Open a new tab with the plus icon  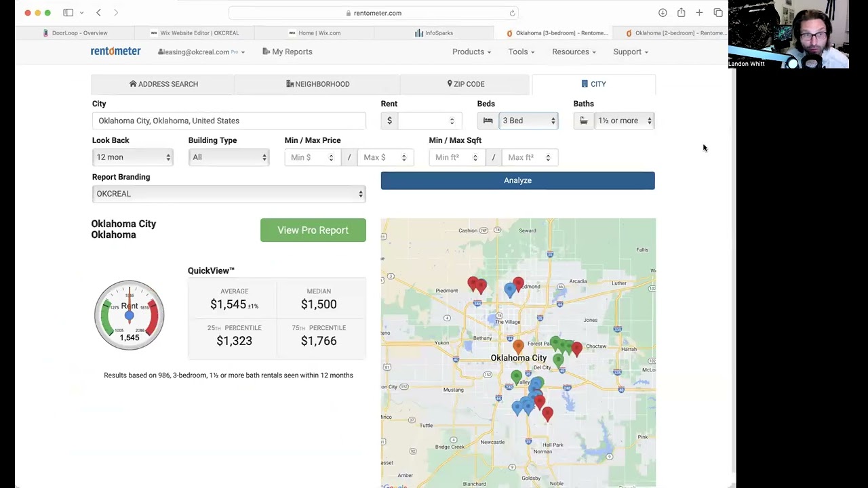tap(699, 13)
